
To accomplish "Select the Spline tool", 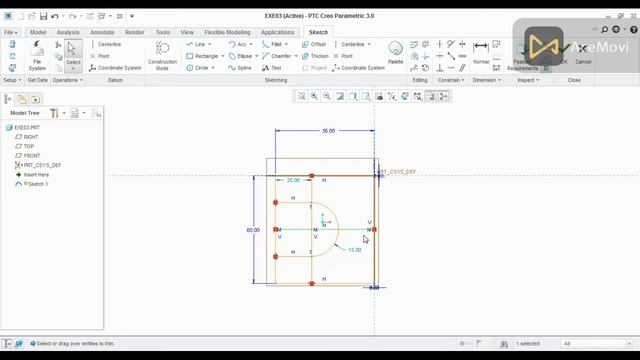I will coord(240,68).
